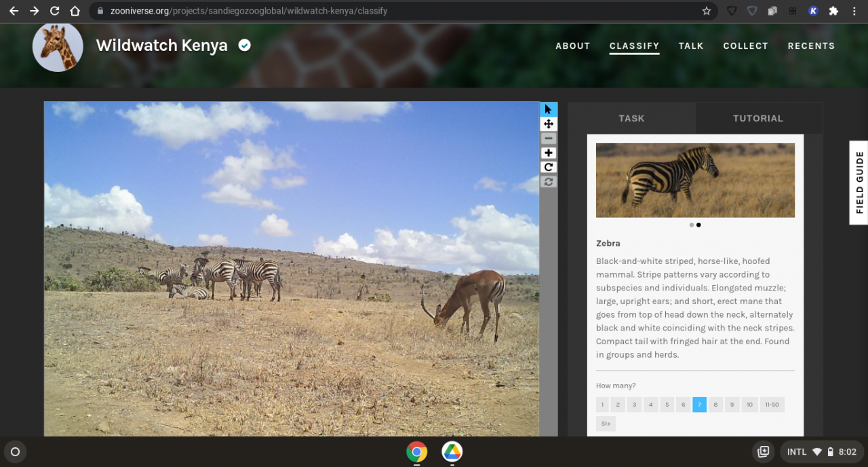Screen dimensions: 868x467
Task: Show the second zebra example photo dot
Action: pyautogui.click(x=698, y=225)
